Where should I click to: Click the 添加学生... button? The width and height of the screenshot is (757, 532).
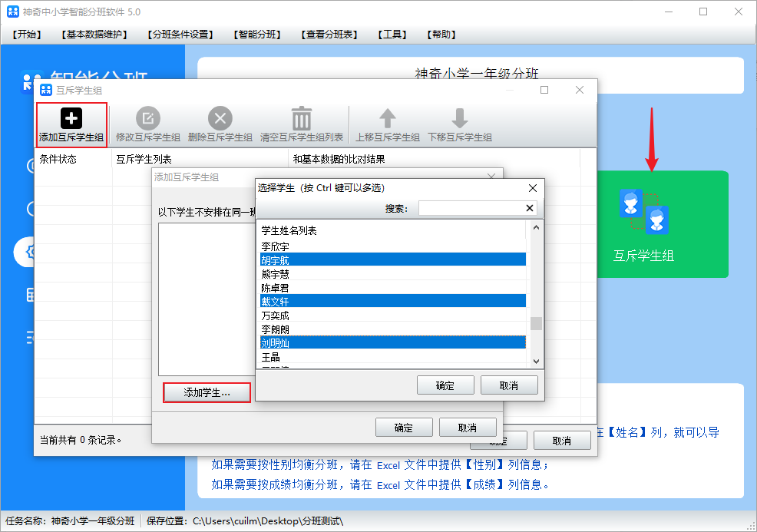click(x=207, y=392)
